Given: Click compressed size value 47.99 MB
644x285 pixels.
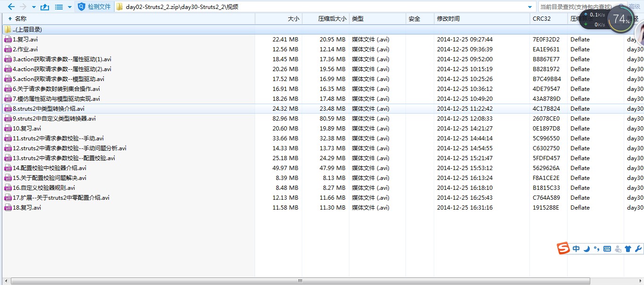Looking at the screenshot, I should [332, 168].
